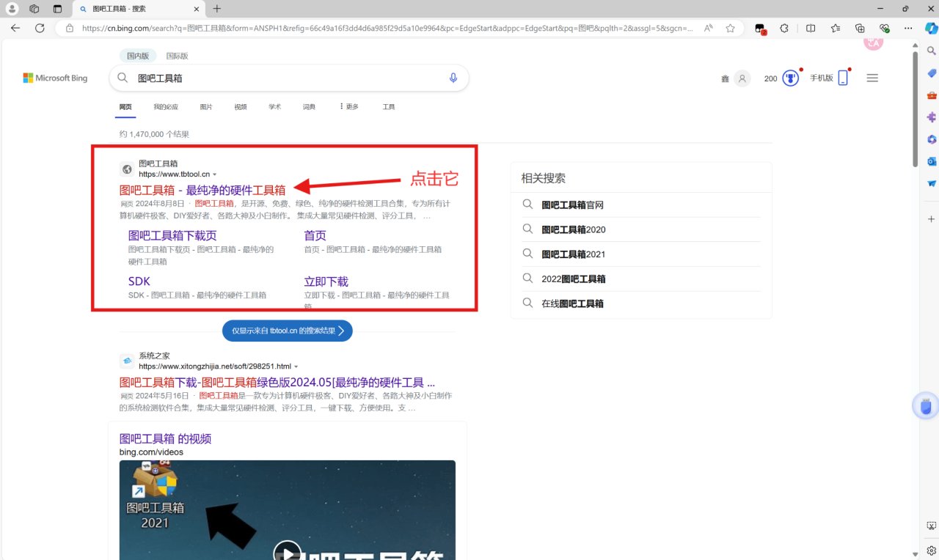Open the sidebar tools briefcase icon
Viewport: 939px width, 560px height.
932,95
